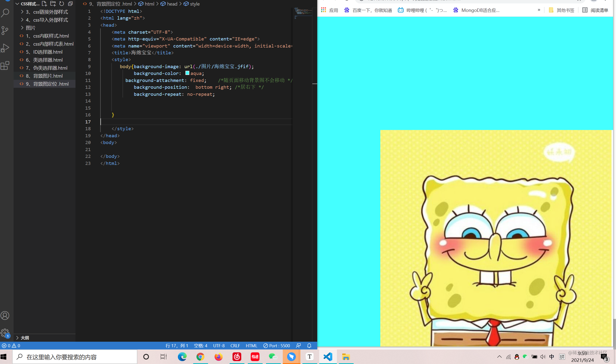This screenshot has width=616, height=364.
Task: Click cursor position '行 17, 列 1' in status bar
Action: click(177, 346)
